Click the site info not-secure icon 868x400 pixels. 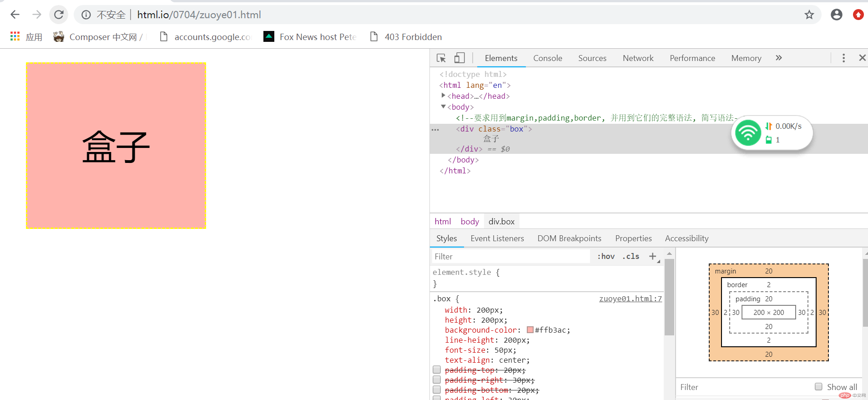86,15
